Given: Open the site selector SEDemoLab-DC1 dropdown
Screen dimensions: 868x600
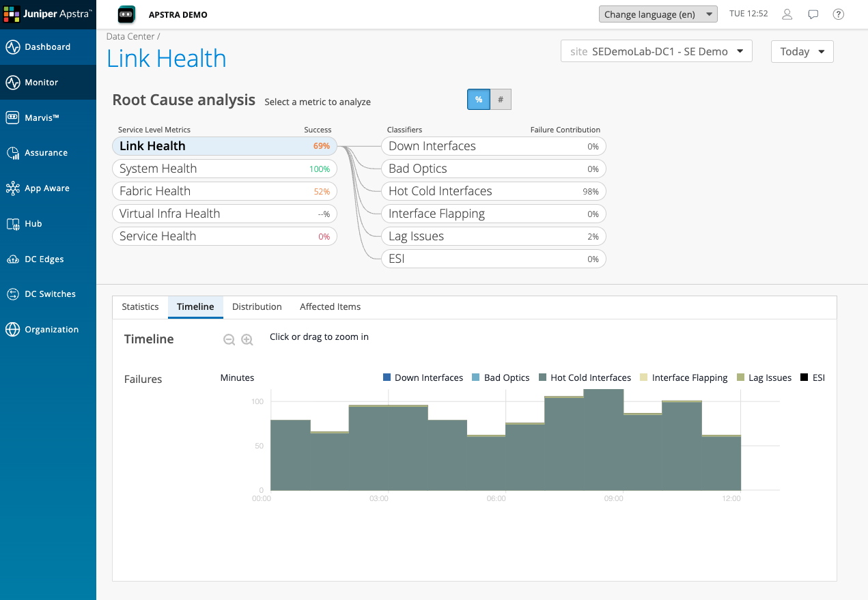Looking at the screenshot, I should pos(656,51).
